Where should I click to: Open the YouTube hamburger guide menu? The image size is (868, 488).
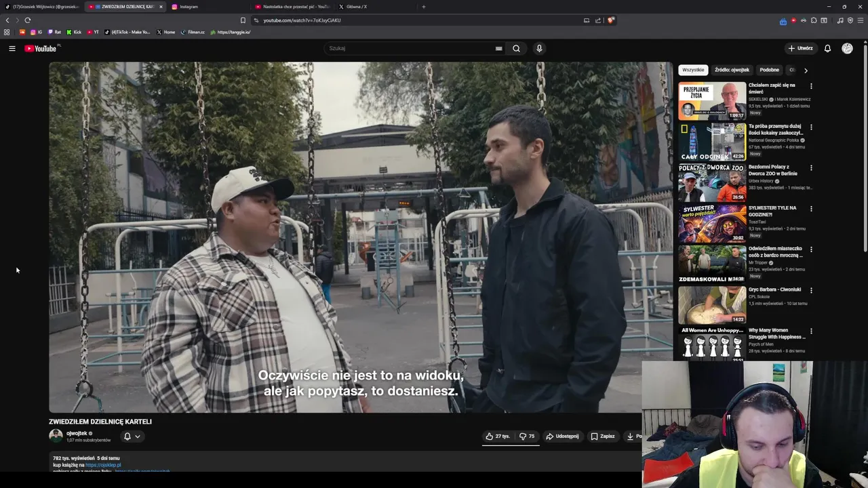(x=12, y=48)
